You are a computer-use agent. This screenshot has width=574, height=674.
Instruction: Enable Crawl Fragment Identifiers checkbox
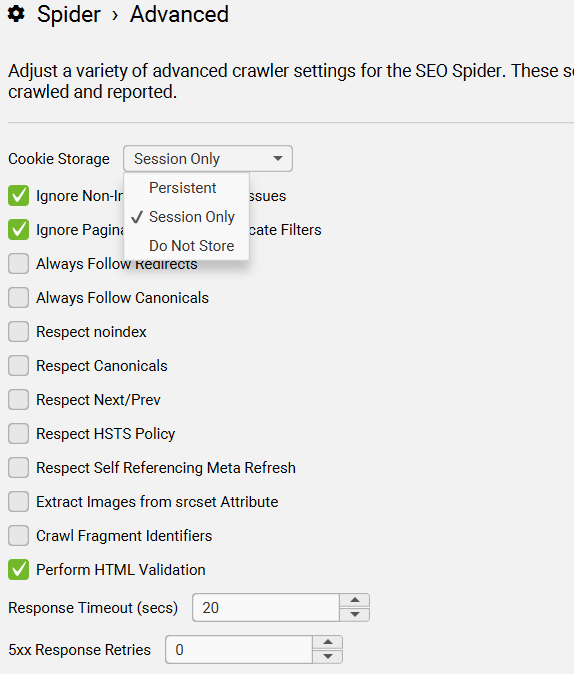(18, 535)
